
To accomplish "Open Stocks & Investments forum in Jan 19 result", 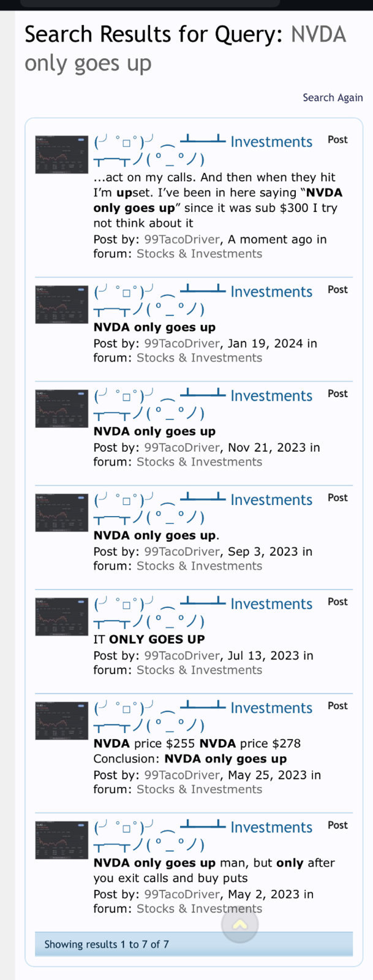I will click(199, 358).
